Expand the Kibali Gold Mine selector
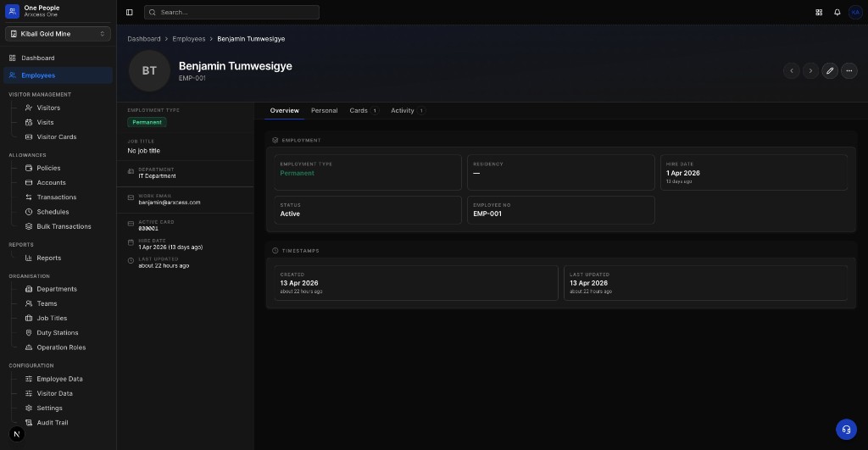This screenshot has height=450, width=868. point(58,34)
